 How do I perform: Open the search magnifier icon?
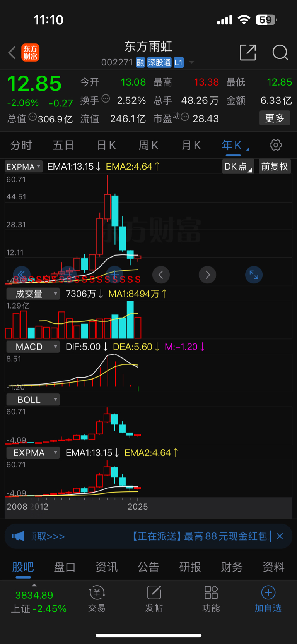pyautogui.click(x=280, y=52)
